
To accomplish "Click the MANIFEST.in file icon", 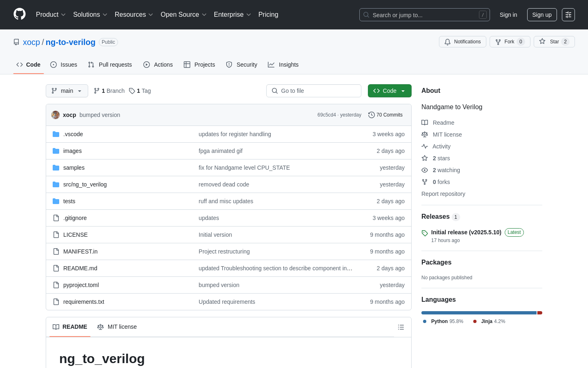I will tap(56, 251).
